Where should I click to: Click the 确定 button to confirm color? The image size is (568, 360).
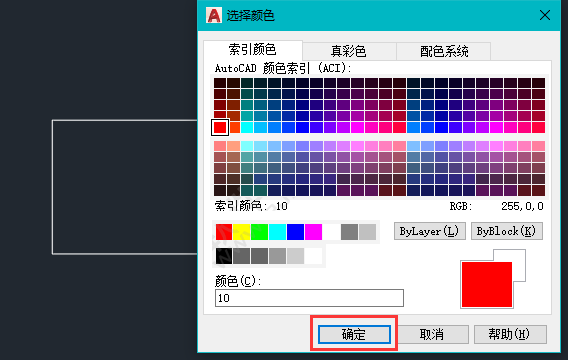(x=354, y=334)
